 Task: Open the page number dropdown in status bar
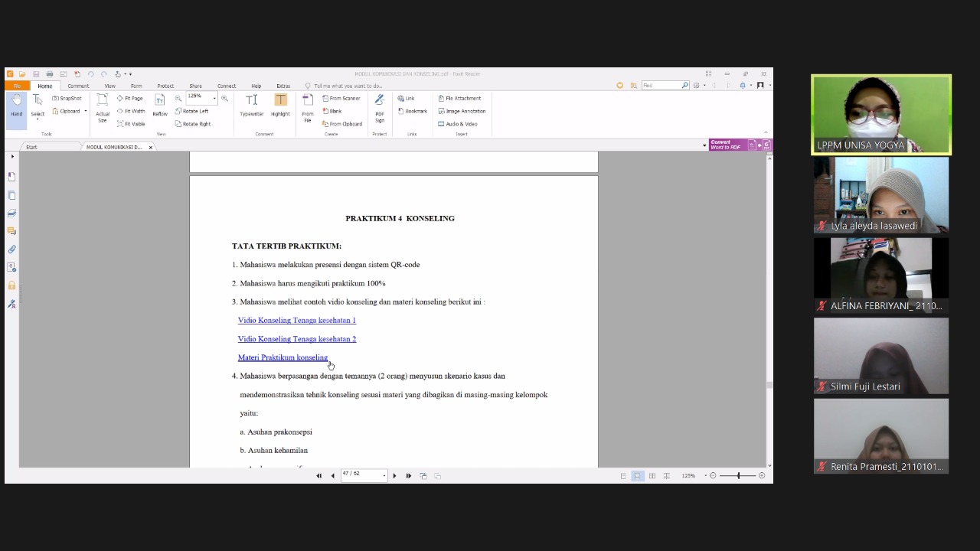[x=384, y=475]
